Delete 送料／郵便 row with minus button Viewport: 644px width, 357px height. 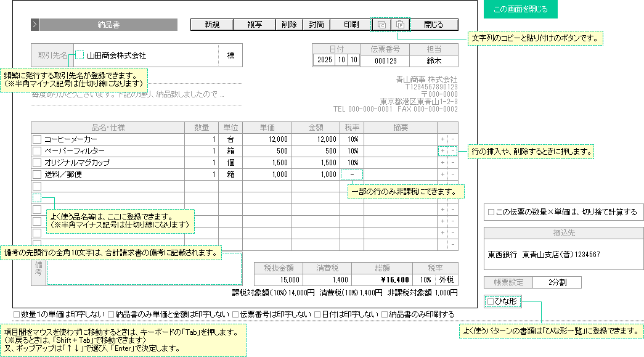452,174
